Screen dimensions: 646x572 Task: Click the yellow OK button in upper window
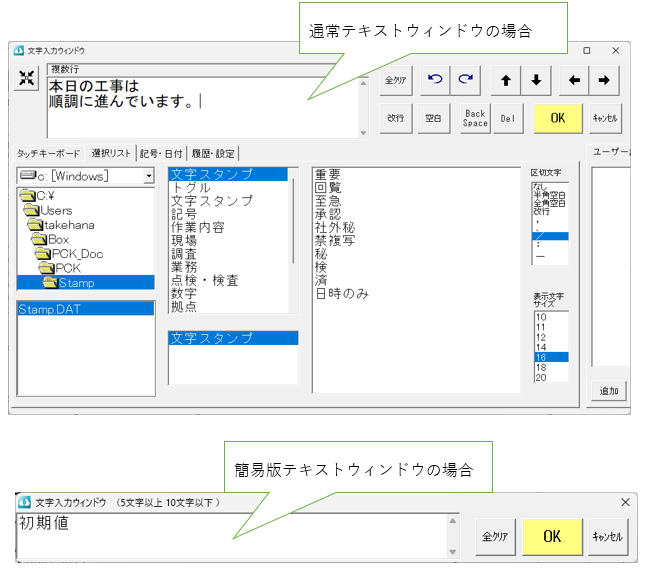[x=558, y=118]
